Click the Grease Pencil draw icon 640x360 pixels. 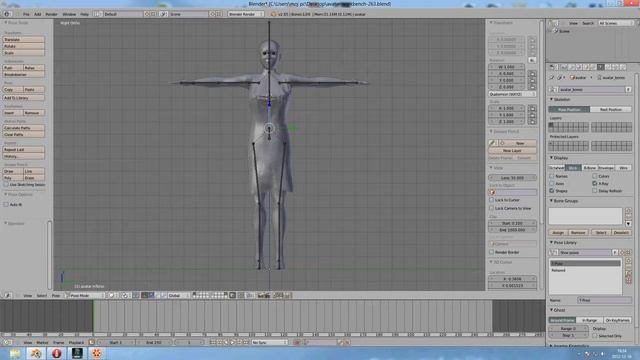coord(492,143)
